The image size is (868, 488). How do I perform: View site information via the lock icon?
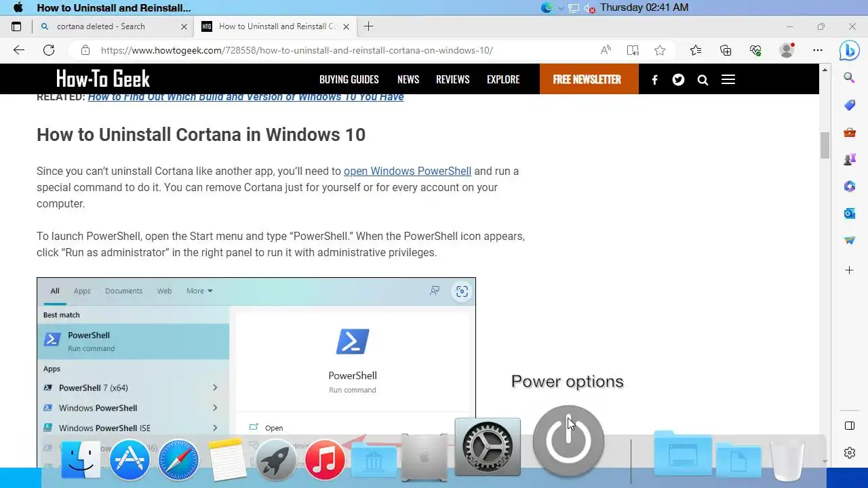pos(85,50)
